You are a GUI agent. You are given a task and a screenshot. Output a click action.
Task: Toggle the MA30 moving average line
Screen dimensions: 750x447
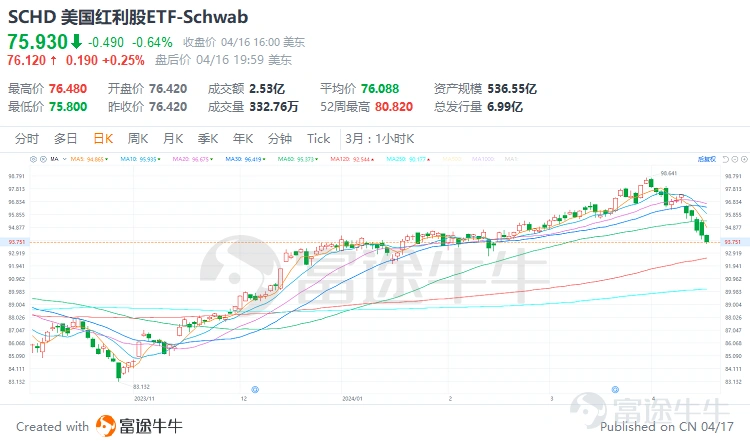(x=245, y=159)
